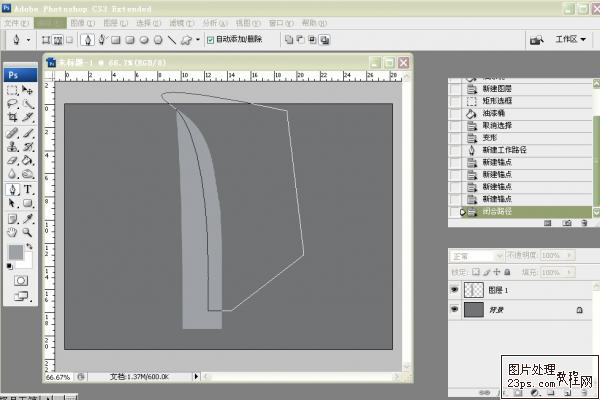Open status bar info arrow menu
Viewport: 600px width, 400px height.
coord(196,377)
